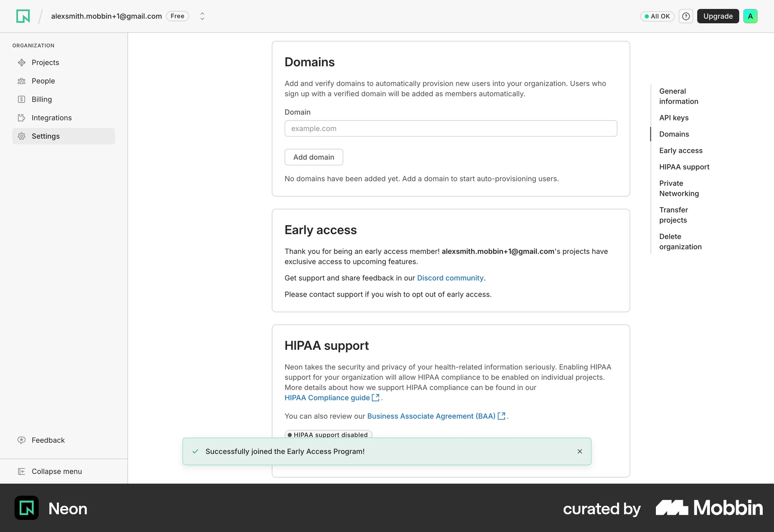Screen dimensions: 774x532
Task: Jump to General information section
Action: [x=678, y=96]
